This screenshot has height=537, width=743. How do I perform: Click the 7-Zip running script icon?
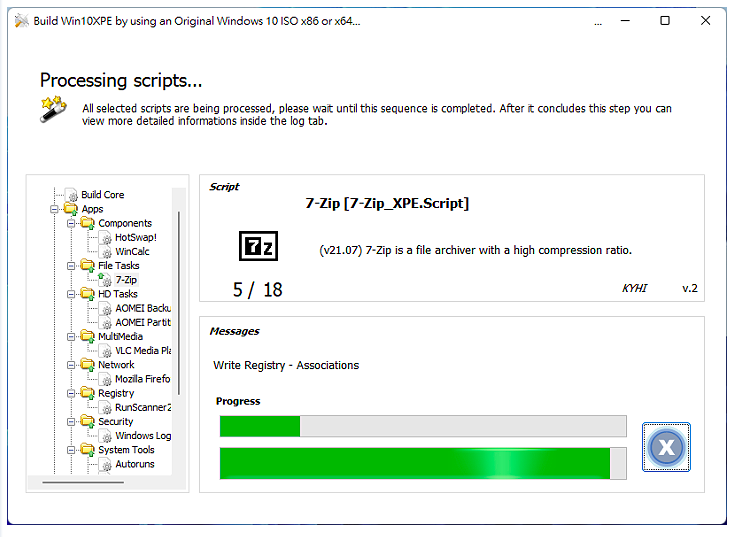(105, 280)
